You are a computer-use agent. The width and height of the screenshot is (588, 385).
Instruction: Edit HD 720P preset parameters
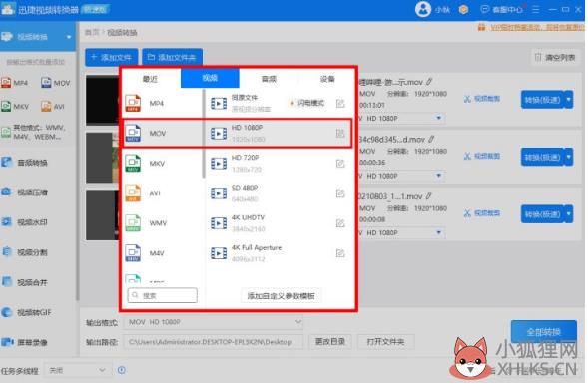coord(340,164)
